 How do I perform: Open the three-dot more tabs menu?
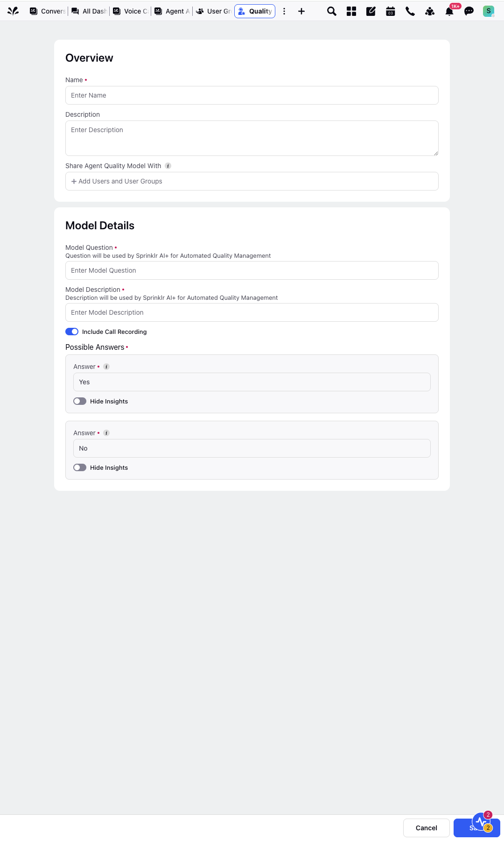coord(284,11)
